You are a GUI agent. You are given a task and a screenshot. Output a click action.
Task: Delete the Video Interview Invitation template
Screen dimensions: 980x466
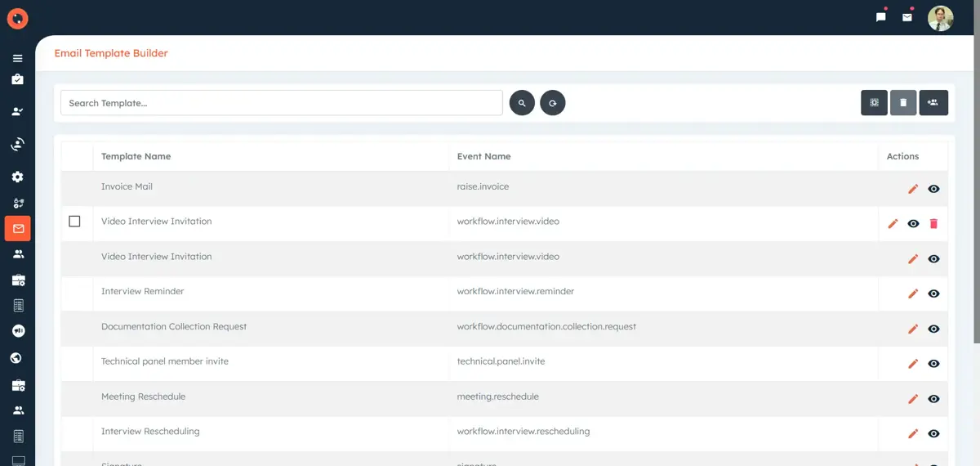click(933, 224)
